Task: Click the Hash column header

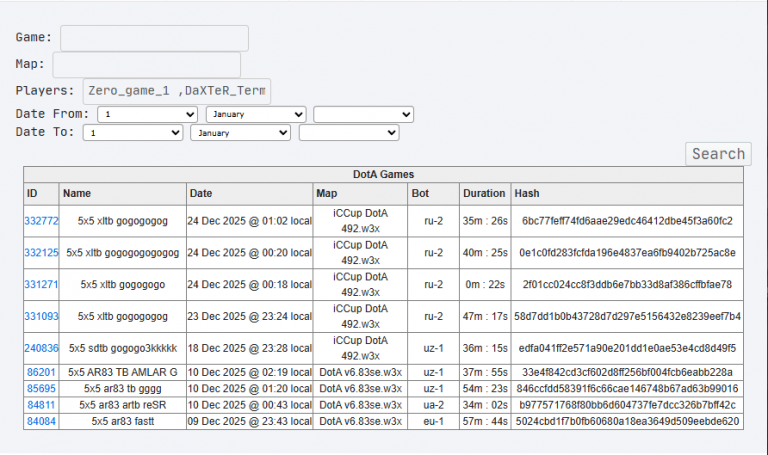Action: tap(627, 193)
